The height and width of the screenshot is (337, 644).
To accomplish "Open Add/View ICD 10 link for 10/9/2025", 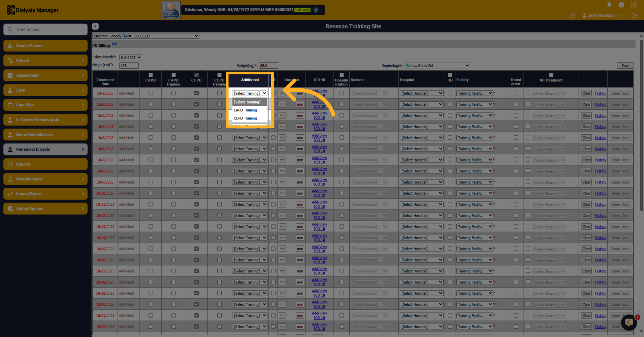I will tap(319, 182).
